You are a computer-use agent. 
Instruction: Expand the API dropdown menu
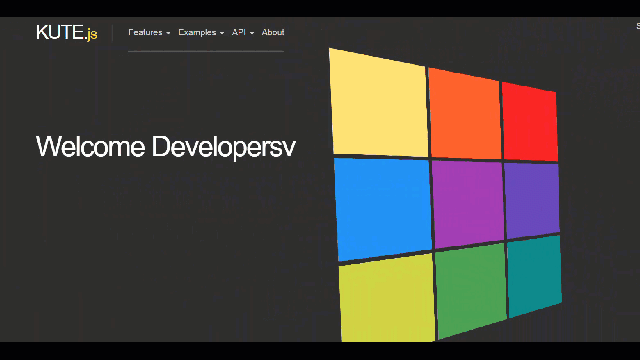point(242,32)
